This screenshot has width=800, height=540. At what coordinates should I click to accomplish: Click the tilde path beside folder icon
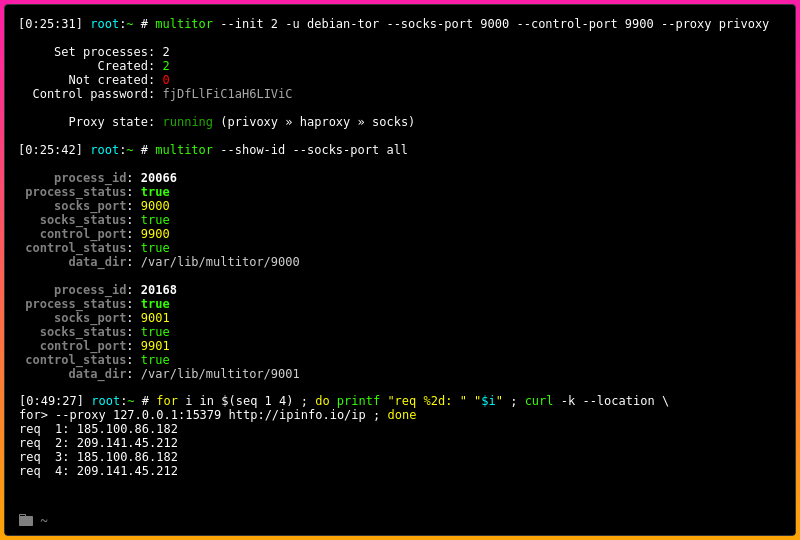44,521
